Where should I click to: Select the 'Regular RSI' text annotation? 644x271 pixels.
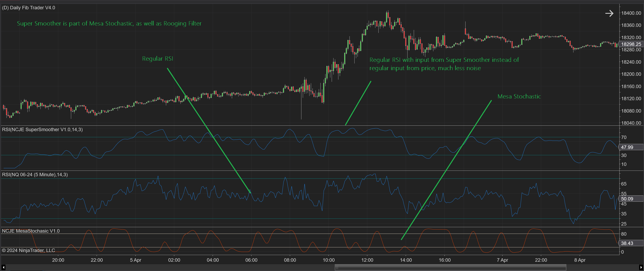[157, 58]
